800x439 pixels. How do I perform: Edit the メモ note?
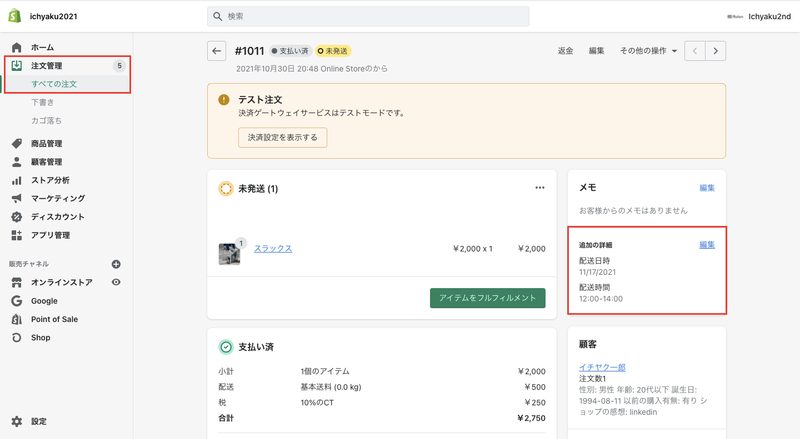click(707, 188)
